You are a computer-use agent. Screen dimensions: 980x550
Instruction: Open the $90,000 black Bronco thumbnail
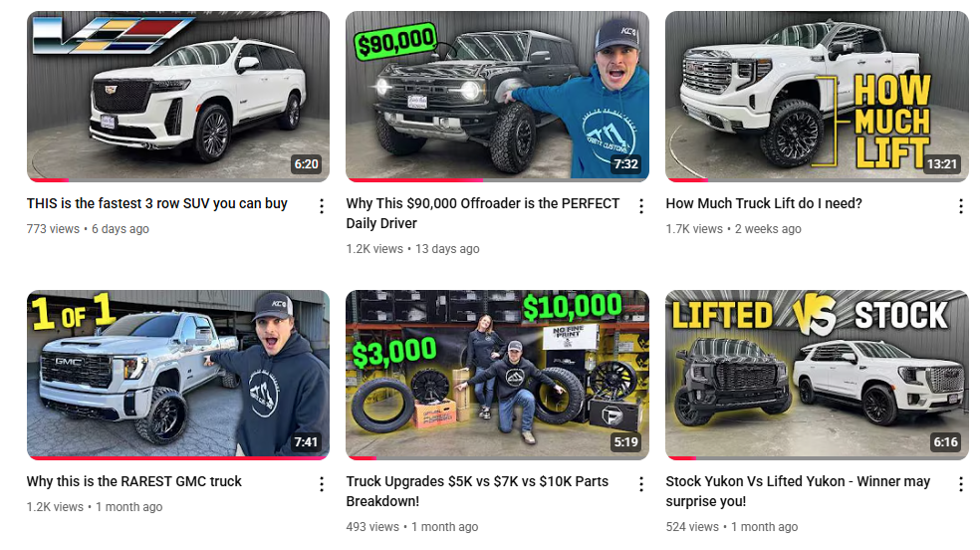coord(498,97)
